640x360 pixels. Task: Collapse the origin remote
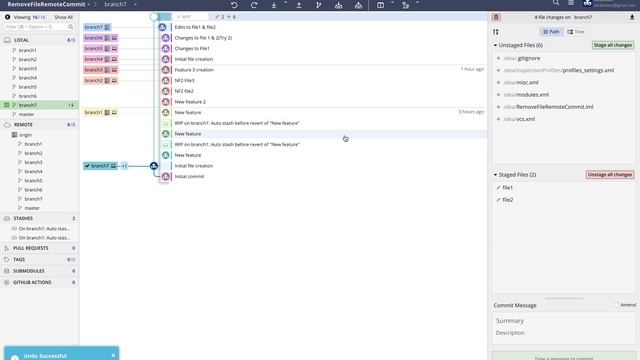25,135
